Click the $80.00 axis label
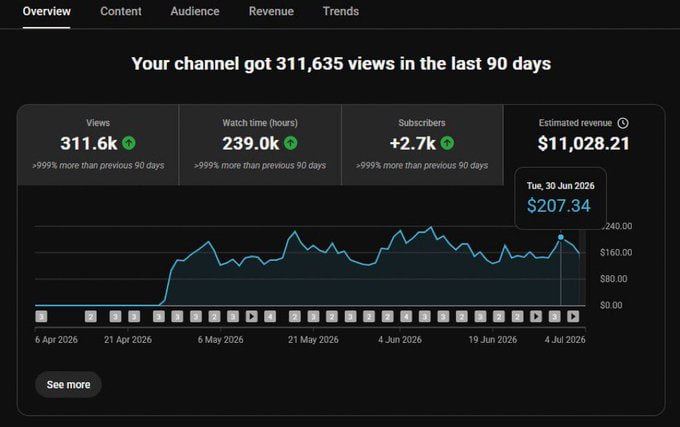Viewport: 680px width, 427px height. [614, 279]
